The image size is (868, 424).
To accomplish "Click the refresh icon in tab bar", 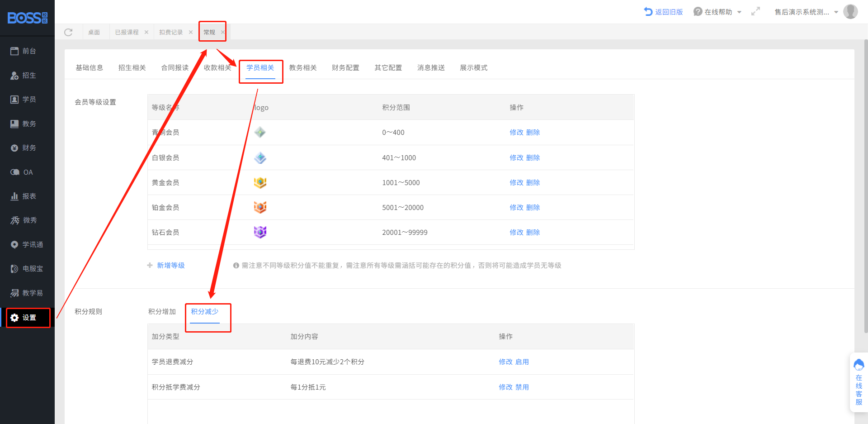I will pyautogui.click(x=68, y=32).
